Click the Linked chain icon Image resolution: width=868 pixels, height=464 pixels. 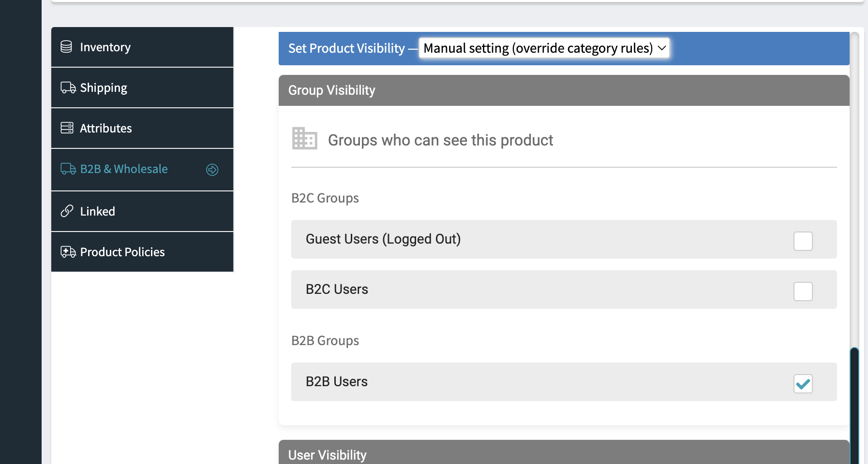coord(67,211)
